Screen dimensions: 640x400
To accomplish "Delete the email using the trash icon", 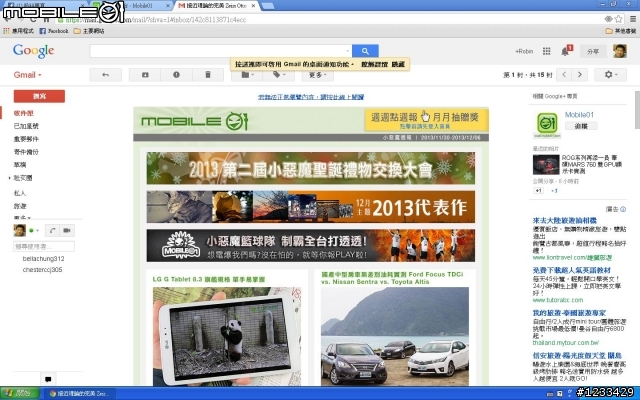I will click(208, 75).
